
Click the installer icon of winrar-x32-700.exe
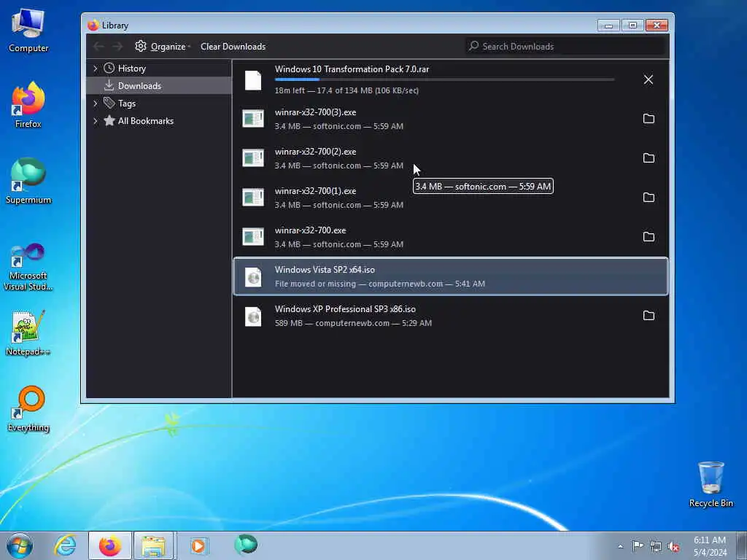tap(253, 237)
